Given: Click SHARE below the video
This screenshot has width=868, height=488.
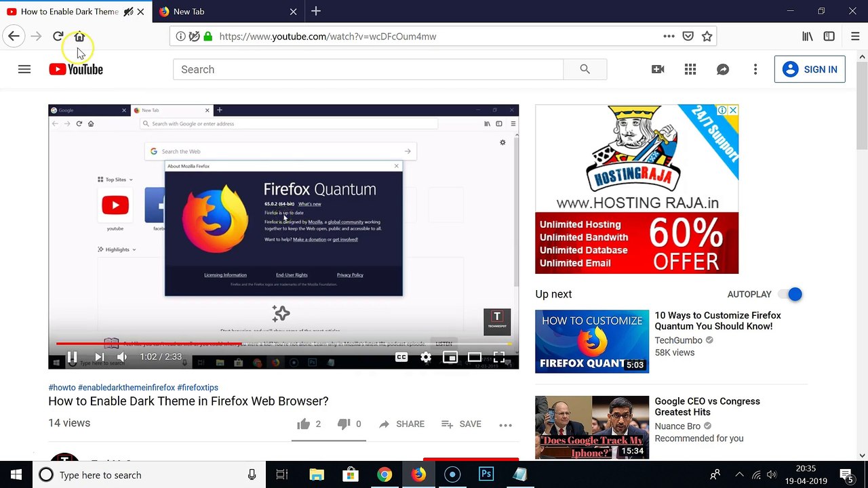Looking at the screenshot, I should pyautogui.click(x=401, y=424).
